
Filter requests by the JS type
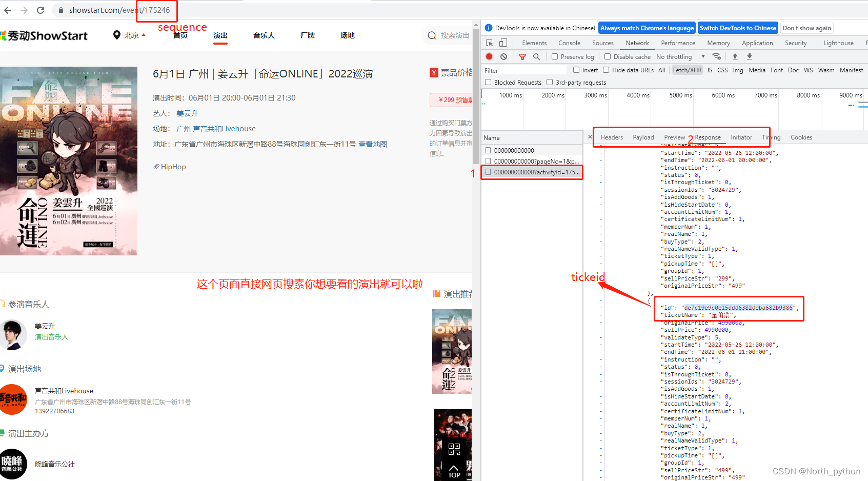click(709, 70)
